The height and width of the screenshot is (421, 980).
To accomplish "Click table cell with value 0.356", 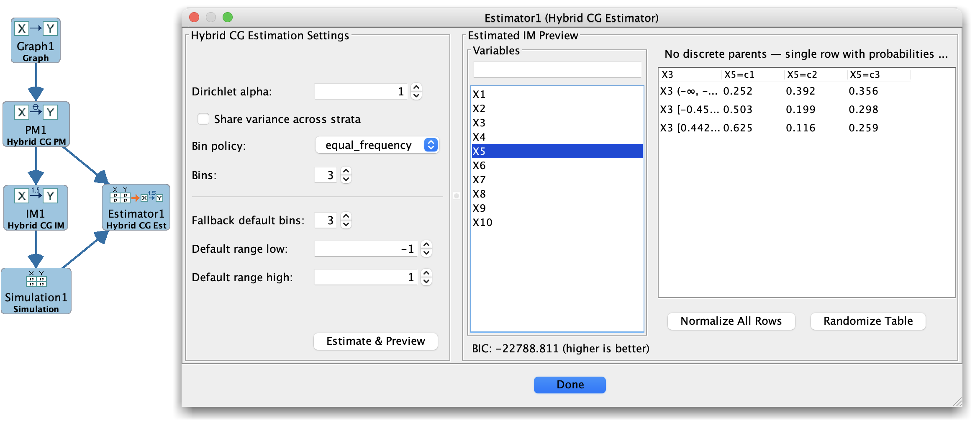I will tap(879, 91).
